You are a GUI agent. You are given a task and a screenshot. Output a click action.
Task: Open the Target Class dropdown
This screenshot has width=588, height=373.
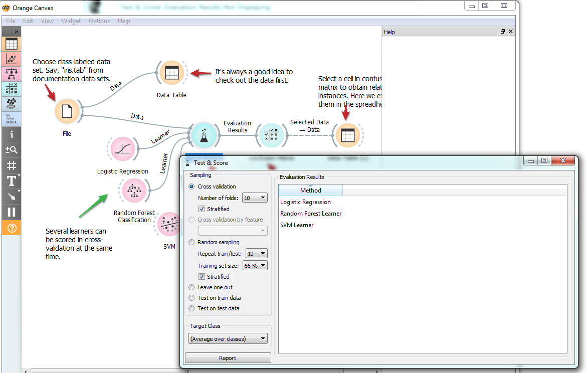228,338
